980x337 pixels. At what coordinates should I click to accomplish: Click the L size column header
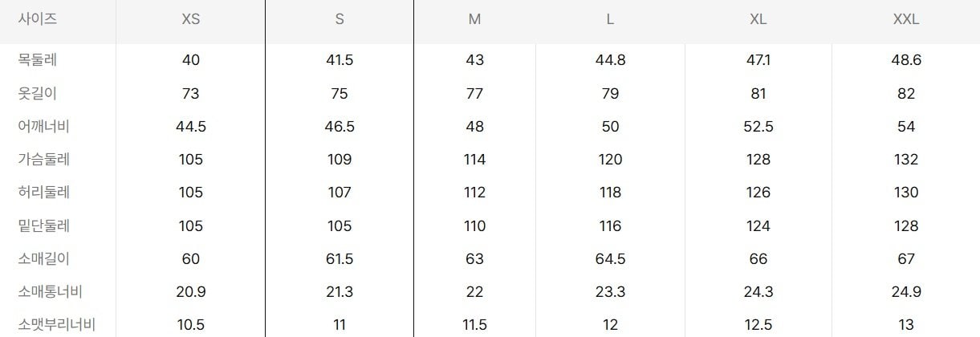tap(610, 20)
